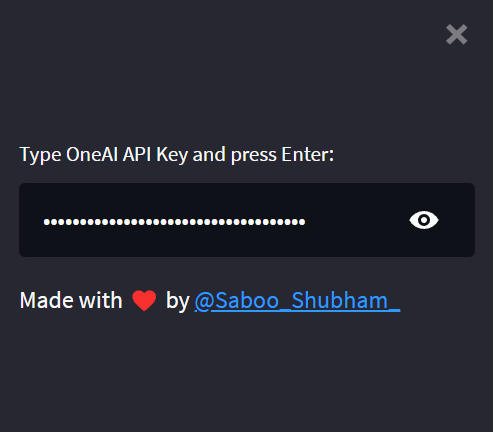Focus the OneAI API Key password field
This screenshot has width=493, height=432.
[247, 220]
